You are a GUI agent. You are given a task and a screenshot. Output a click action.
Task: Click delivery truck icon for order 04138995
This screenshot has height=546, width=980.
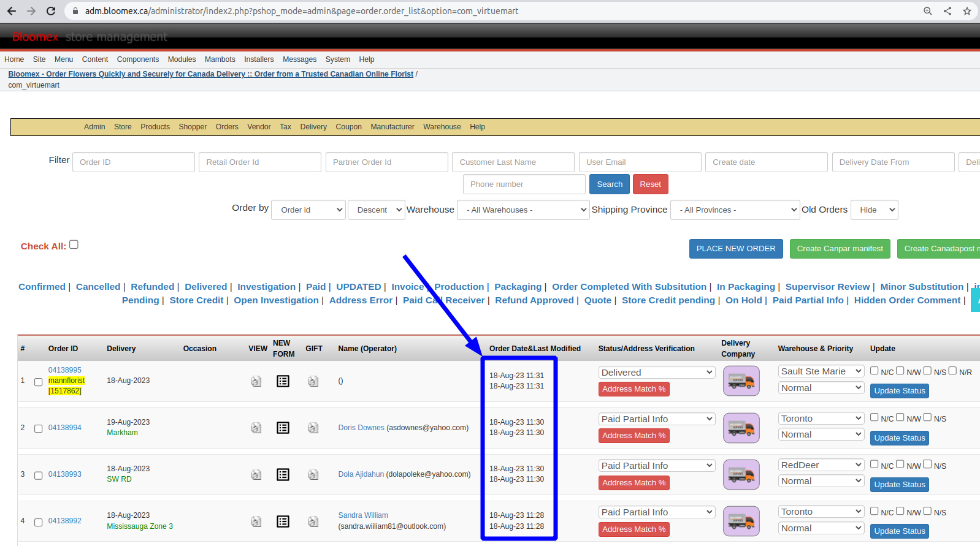coord(741,381)
